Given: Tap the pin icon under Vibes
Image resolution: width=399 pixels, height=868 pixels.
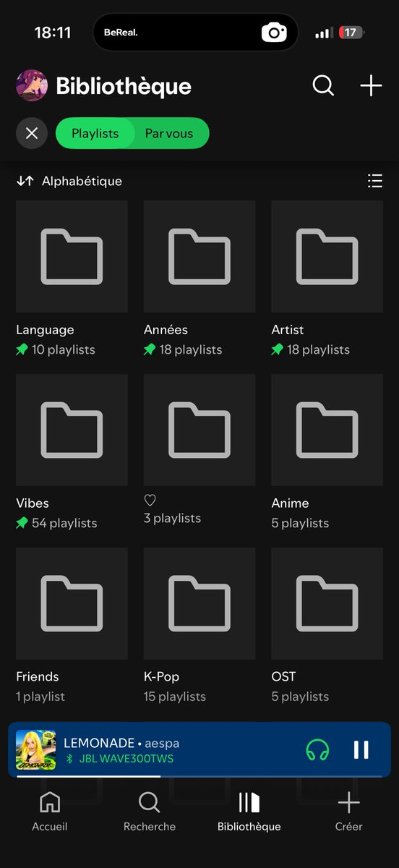Looking at the screenshot, I should [x=22, y=523].
